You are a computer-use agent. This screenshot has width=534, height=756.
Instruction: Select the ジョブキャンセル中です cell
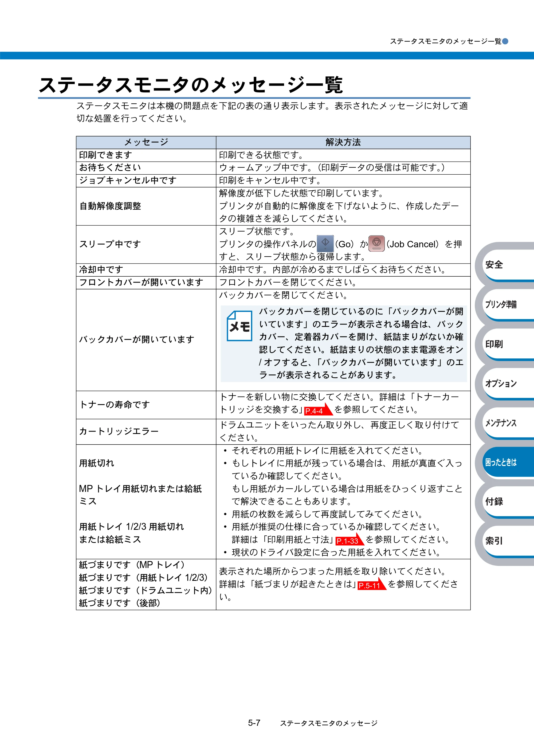[146, 181]
